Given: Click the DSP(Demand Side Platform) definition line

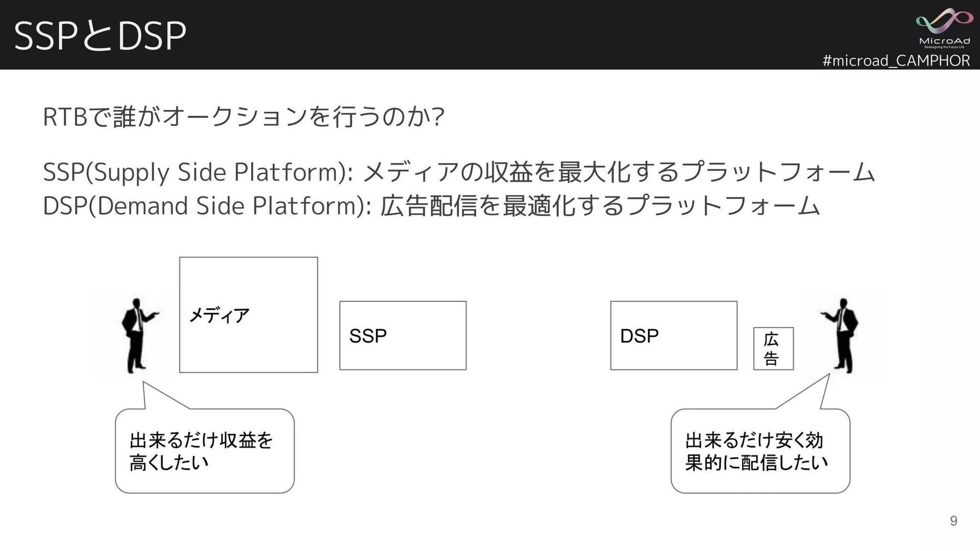Looking at the screenshot, I should click(x=431, y=206).
